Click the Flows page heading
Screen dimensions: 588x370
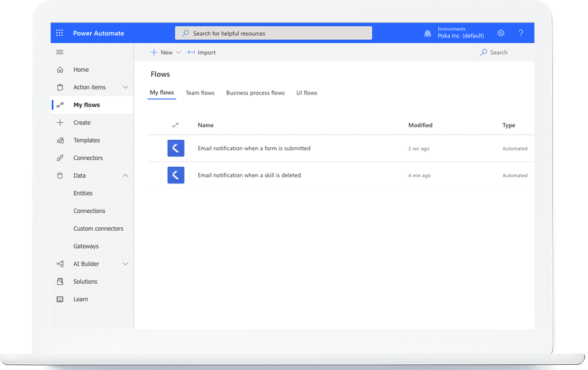tap(160, 74)
